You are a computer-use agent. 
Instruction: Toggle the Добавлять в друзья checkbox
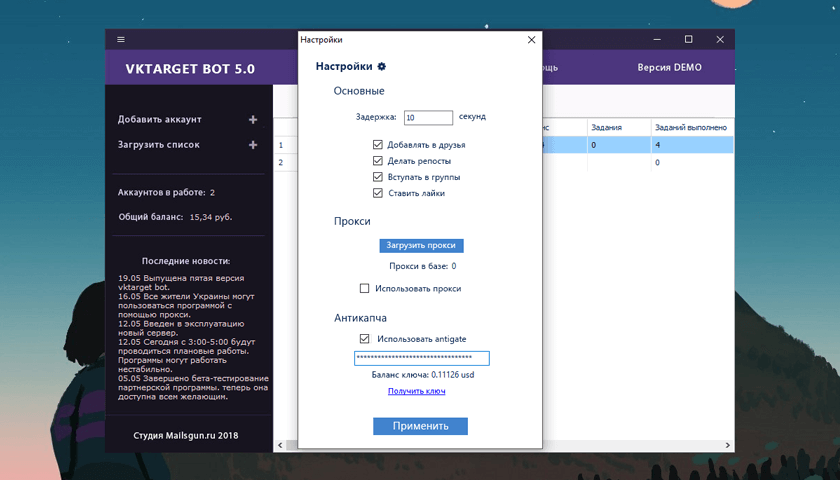[x=378, y=145]
